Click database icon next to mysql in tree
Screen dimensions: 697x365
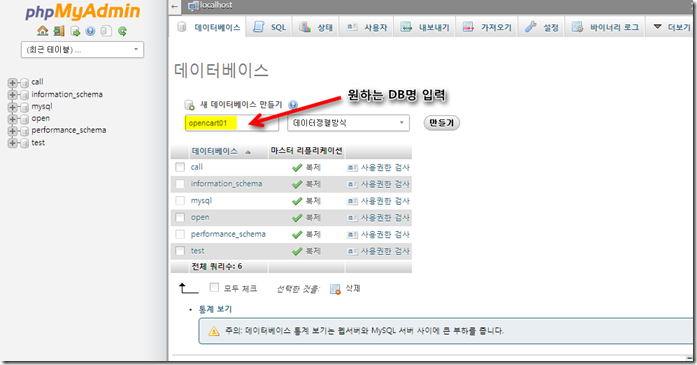(24, 107)
